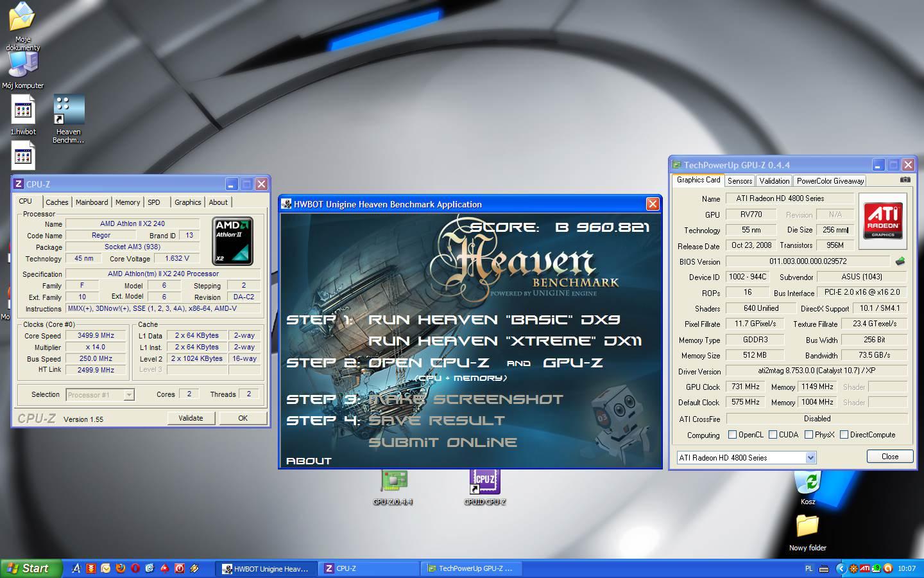The height and width of the screenshot is (578, 924).
Task: Click the Validate button in CPU-Z
Action: tap(191, 418)
